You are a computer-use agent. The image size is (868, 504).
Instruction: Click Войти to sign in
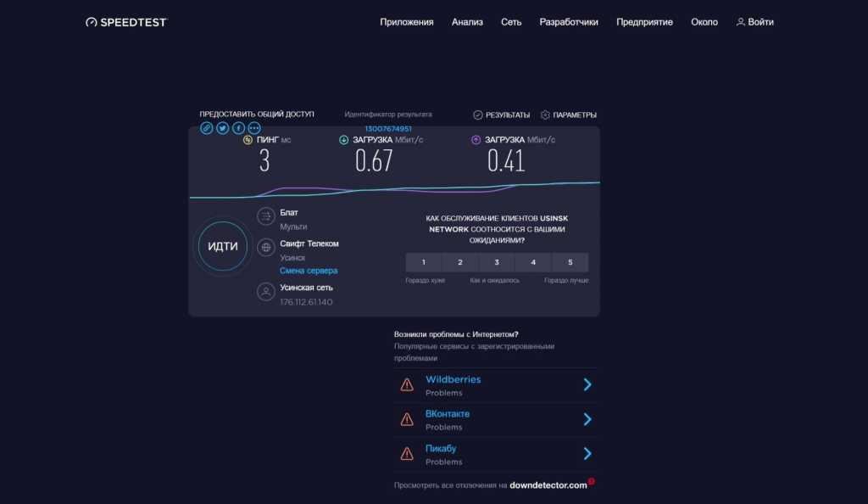(x=754, y=22)
